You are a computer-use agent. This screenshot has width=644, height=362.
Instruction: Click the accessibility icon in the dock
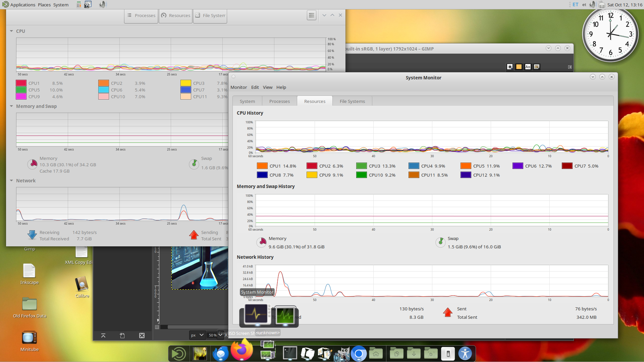pos(465,353)
